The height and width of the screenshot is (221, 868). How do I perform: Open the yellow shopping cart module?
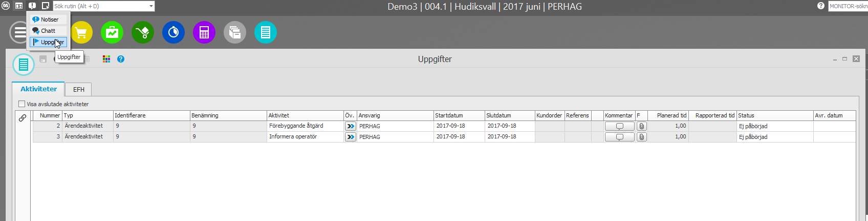[82, 33]
